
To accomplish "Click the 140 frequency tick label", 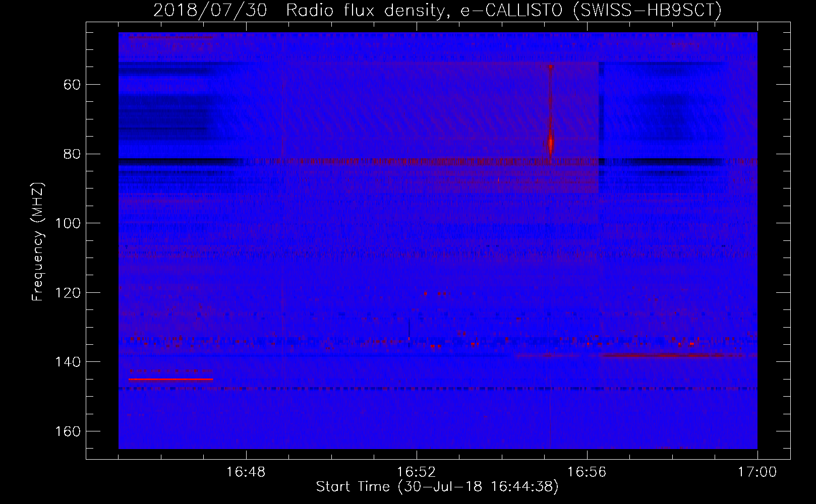I will (68, 362).
